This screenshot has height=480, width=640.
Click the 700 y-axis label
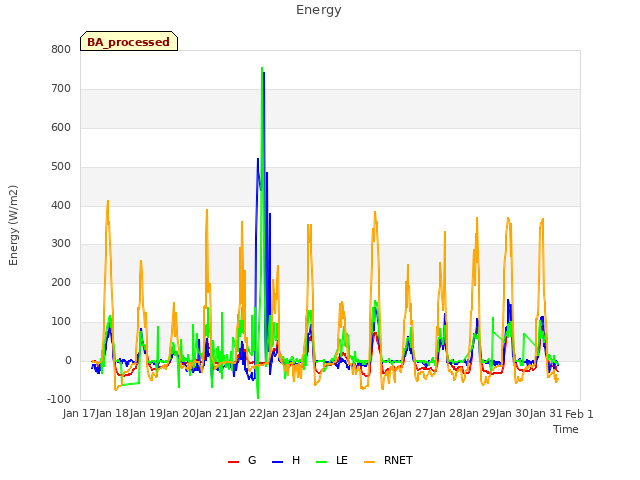[x=61, y=89]
